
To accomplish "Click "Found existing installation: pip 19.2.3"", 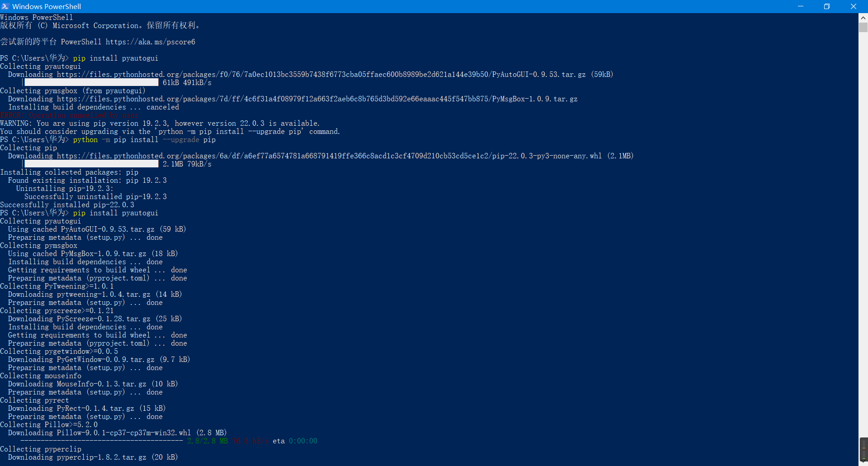I will tap(87, 181).
